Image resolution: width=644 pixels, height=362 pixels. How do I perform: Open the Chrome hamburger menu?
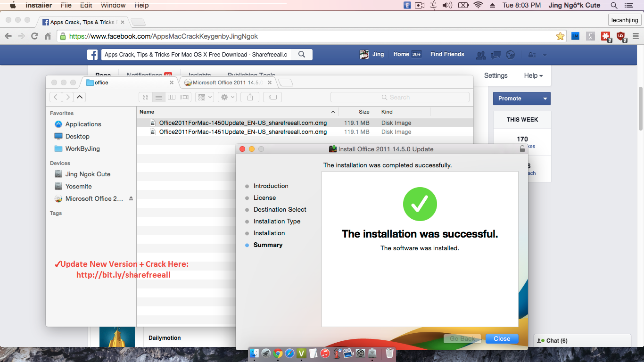click(635, 36)
